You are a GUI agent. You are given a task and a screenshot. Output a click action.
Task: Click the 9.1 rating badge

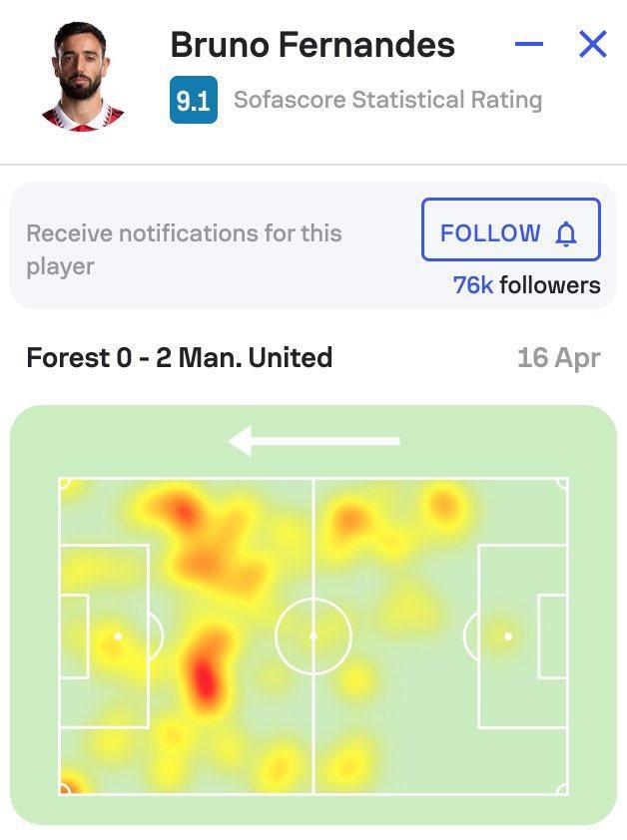(193, 101)
